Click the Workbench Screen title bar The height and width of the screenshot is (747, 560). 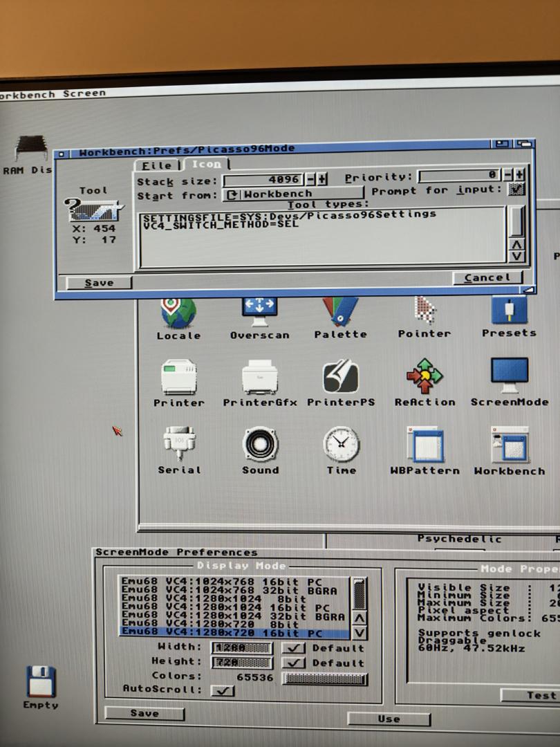pyautogui.click(x=280, y=89)
